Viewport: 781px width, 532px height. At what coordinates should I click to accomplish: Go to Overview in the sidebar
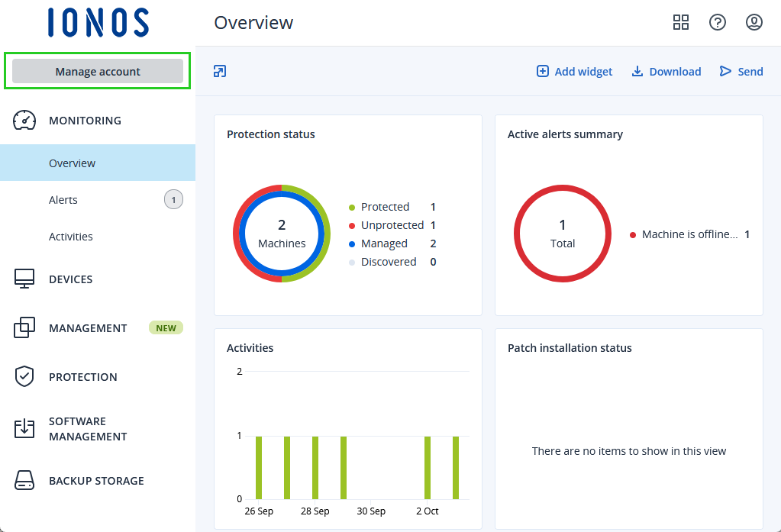click(73, 163)
